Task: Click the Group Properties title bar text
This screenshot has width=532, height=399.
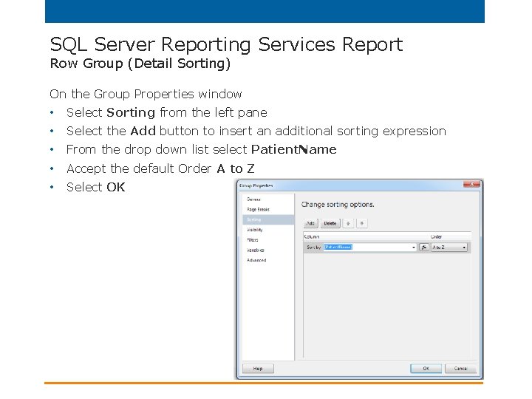Action: point(256,185)
